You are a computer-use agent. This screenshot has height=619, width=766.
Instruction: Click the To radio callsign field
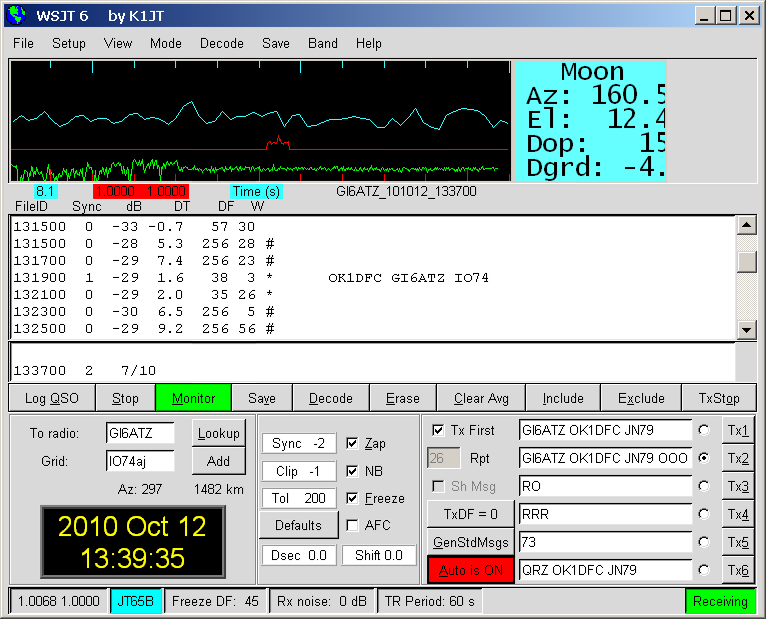pos(140,433)
